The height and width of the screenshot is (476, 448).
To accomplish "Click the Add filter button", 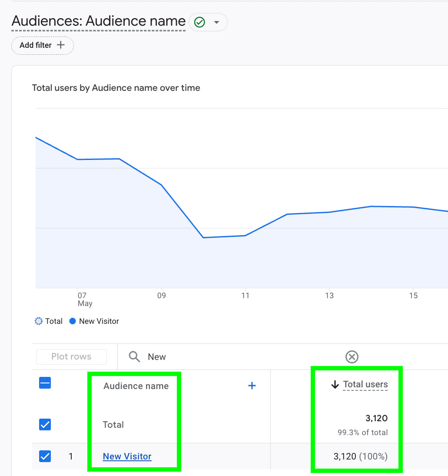I will 43,46.
